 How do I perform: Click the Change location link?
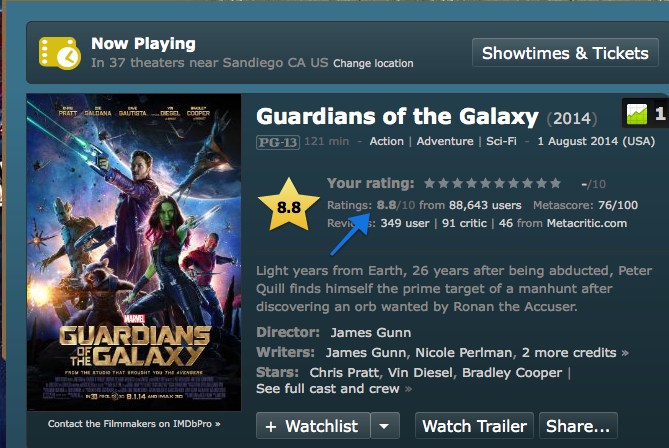click(373, 63)
